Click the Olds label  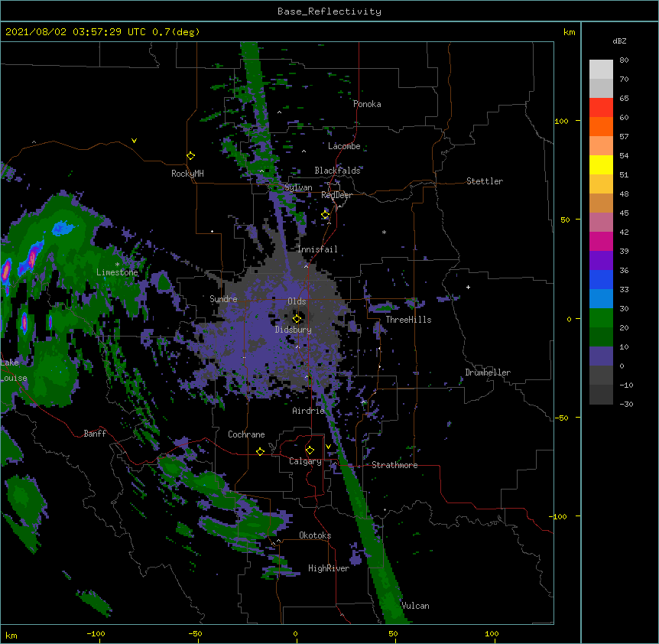[x=297, y=301]
